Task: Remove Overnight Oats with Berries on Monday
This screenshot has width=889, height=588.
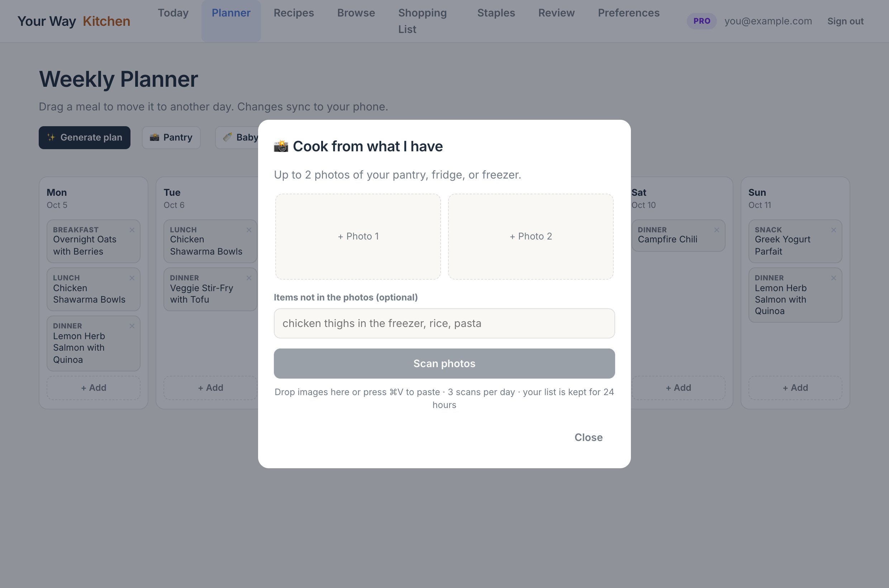Action: (x=132, y=230)
